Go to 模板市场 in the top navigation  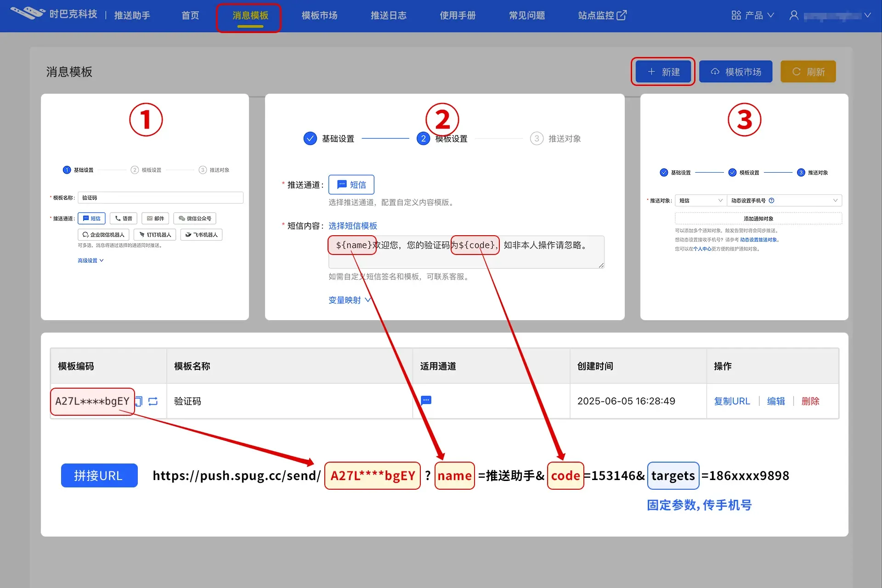click(319, 16)
